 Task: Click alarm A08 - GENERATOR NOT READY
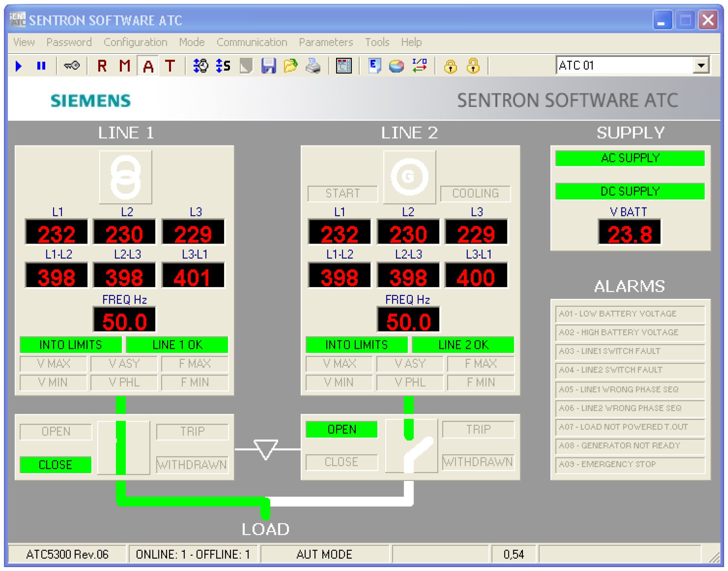point(630,446)
